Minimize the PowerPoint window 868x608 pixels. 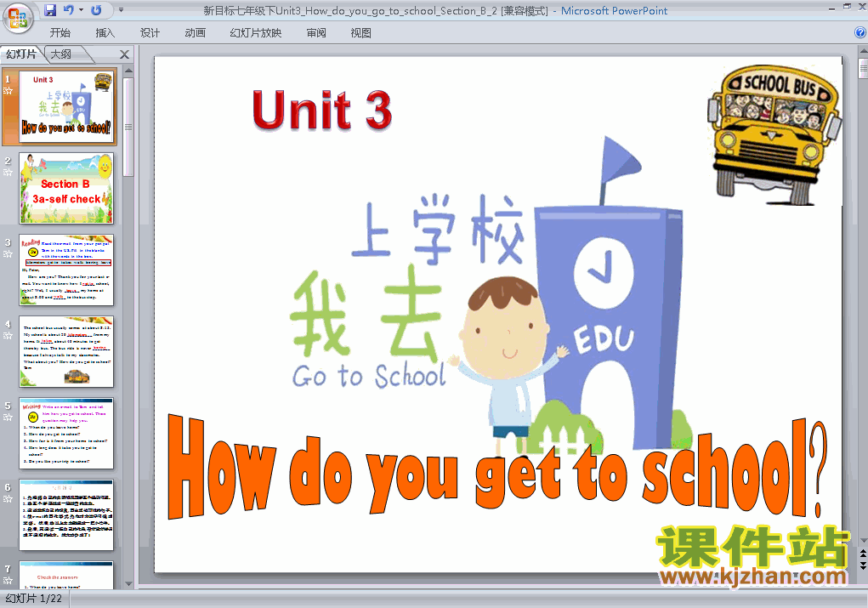(831, 9)
